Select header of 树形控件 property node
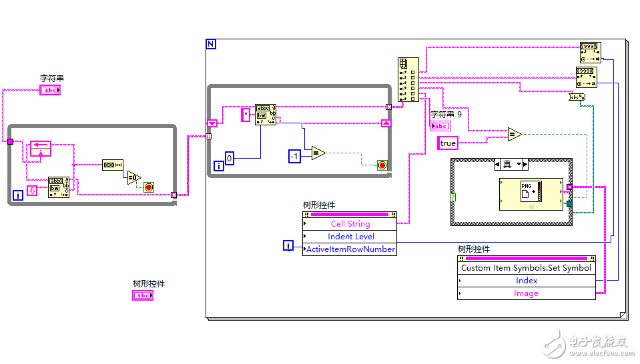The image size is (640, 364). coord(350,215)
